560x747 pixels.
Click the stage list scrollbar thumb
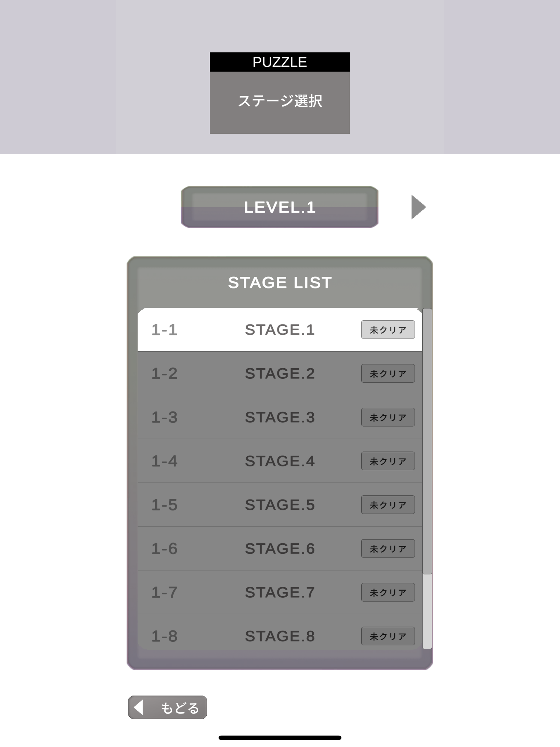pos(427,441)
